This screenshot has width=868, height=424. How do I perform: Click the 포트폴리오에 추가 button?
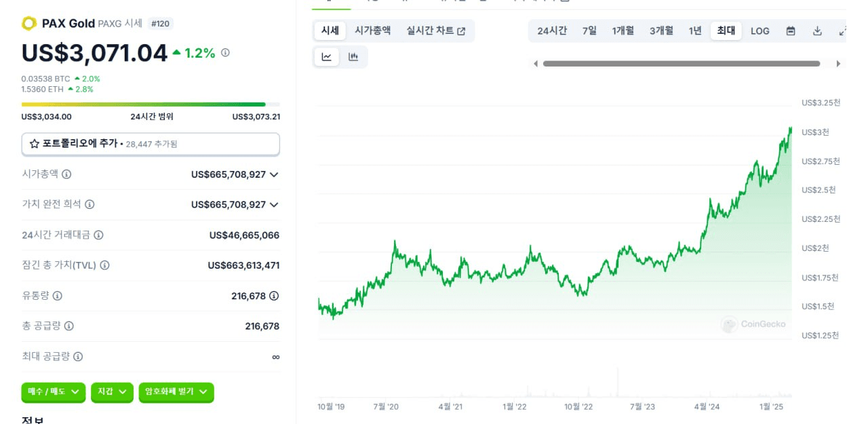point(151,144)
